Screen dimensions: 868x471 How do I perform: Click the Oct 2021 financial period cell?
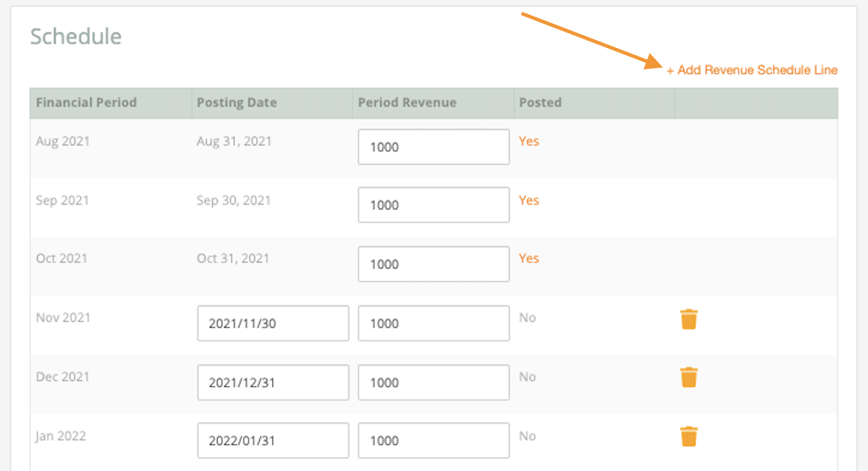click(x=62, y=259)
